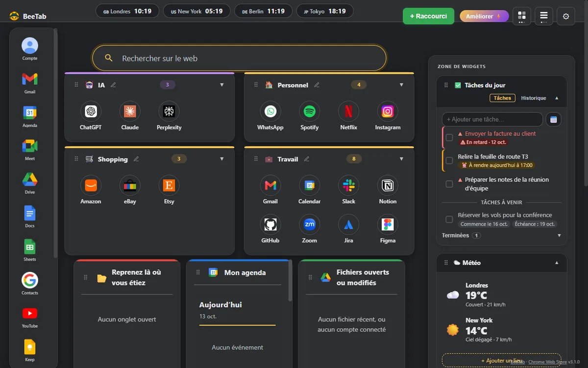Click the Londres 10:19 clock
The width and height of the screenshot is (588, 368).
point(127,11)
